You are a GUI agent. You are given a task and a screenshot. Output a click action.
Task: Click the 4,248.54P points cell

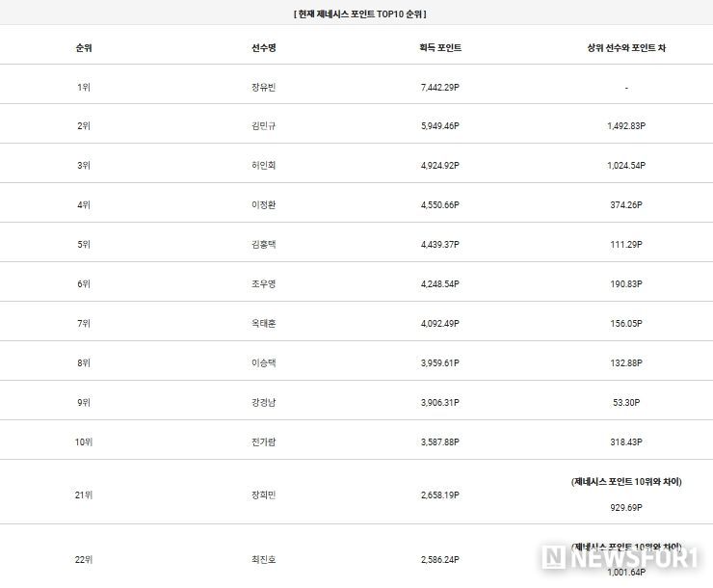(440, 283)
